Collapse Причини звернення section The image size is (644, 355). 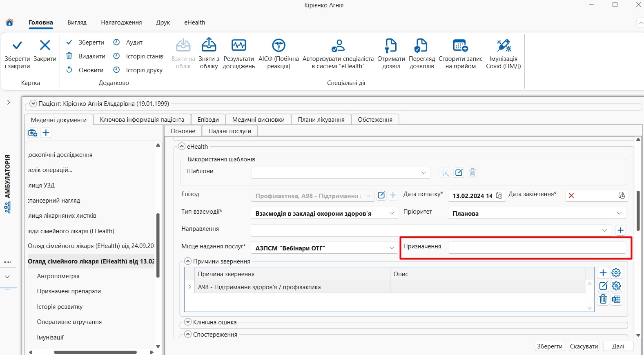point(188,261)
